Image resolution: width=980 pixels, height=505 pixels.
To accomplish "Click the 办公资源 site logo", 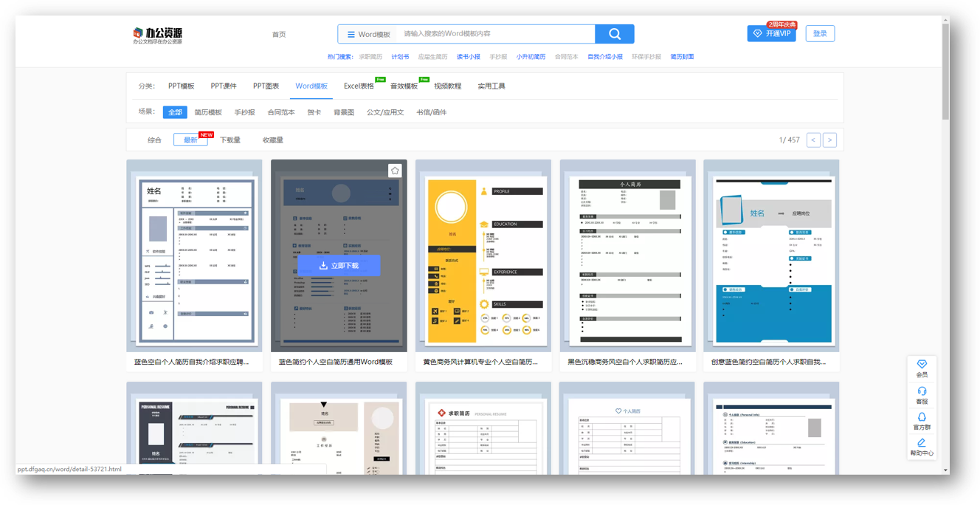I will point(157,35).
